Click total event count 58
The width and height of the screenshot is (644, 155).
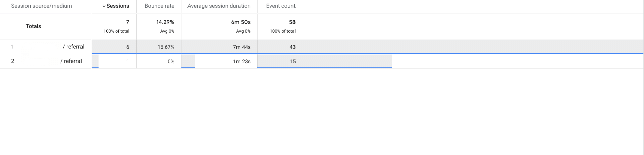292,22
